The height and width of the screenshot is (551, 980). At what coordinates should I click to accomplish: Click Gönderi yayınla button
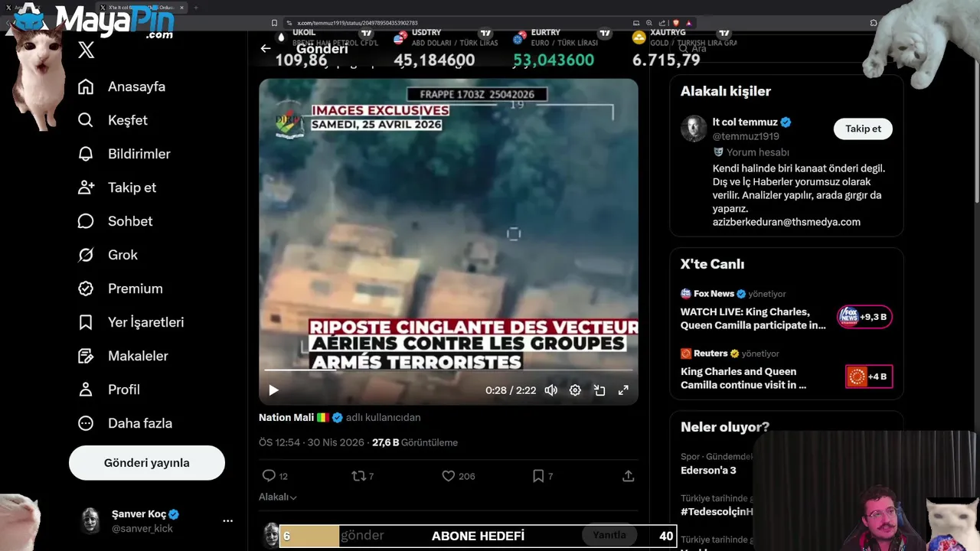(147, 463)
